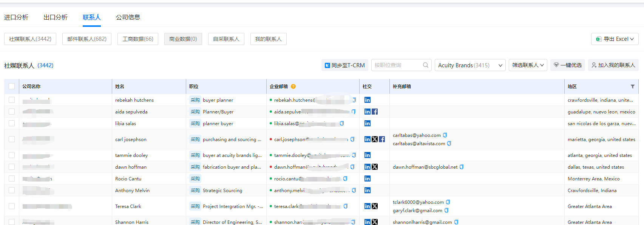
Task: Click the search magnifier in position query
Action: point(426,65)
